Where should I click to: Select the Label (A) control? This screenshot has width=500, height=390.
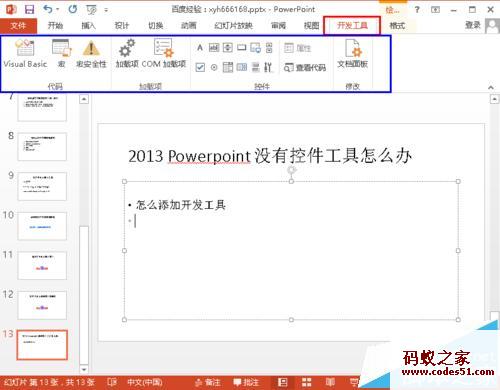click(x=200, y=48)
